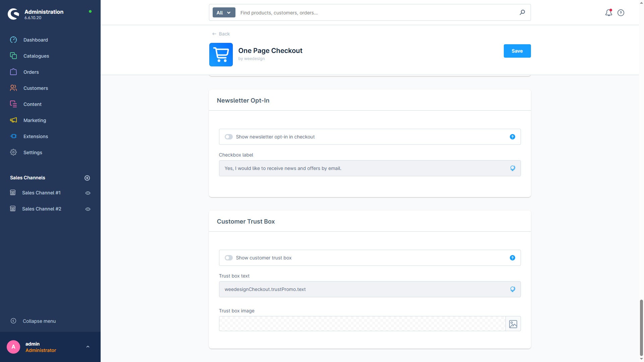Click the Content layout icon
Viewport: 644px width, 362px height.
click(x=13, y=104)
